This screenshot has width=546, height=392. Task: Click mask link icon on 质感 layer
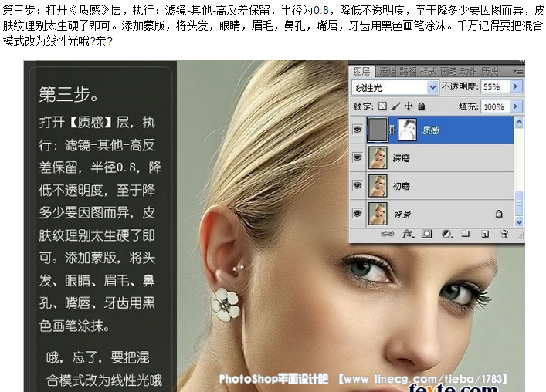pos(392,130)
